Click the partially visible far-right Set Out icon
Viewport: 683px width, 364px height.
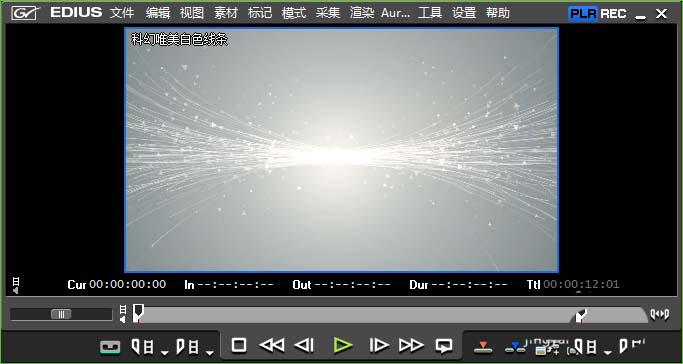coord(631,345)
